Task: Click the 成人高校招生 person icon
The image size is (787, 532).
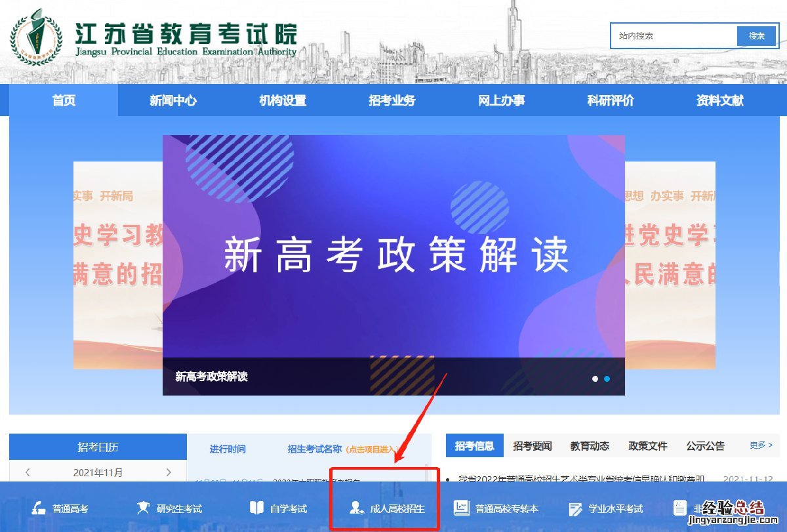Action: tap(357, 508)
